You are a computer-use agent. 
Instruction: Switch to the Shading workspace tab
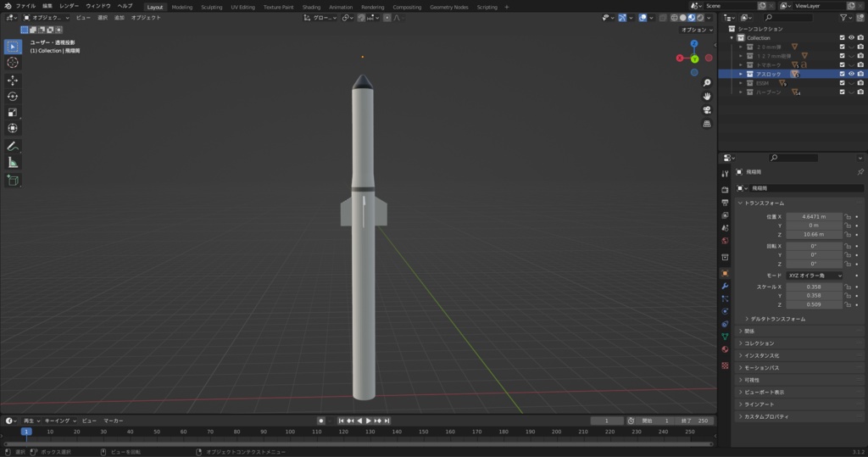click(311, 7)
